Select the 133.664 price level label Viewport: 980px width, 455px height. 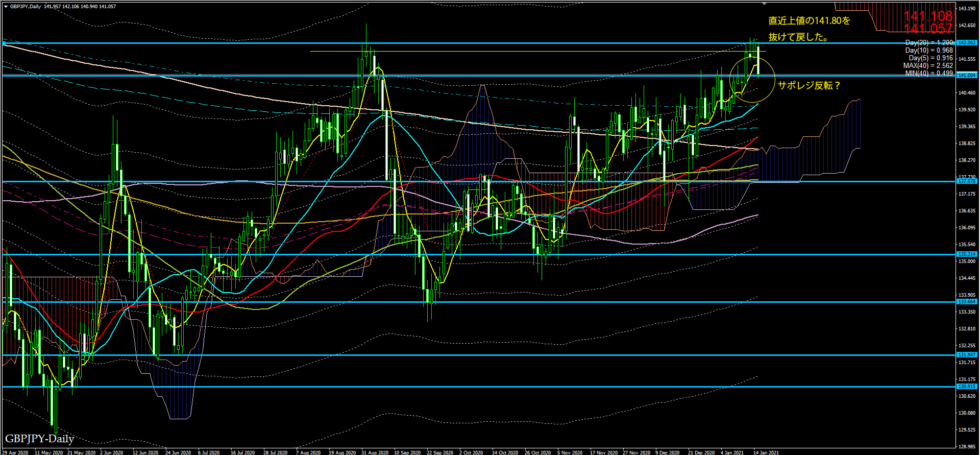(967, 302)
